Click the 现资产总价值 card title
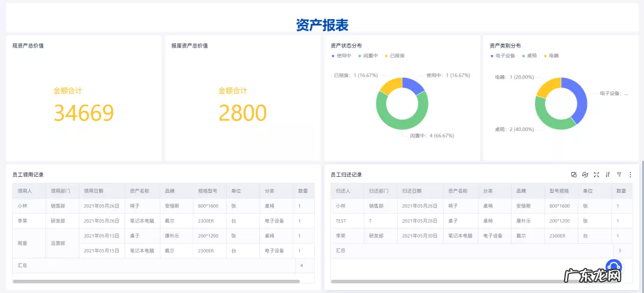 pos(28,45)
